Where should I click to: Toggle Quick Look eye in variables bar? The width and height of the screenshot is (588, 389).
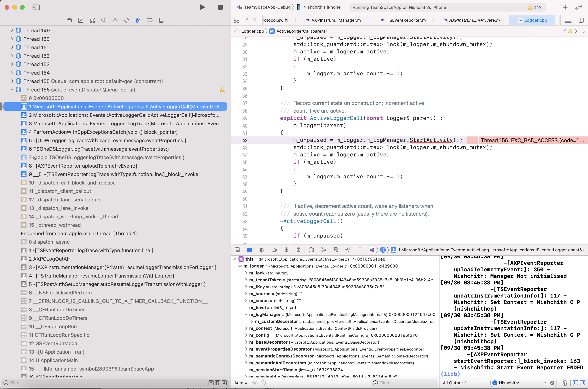point(255,383)
